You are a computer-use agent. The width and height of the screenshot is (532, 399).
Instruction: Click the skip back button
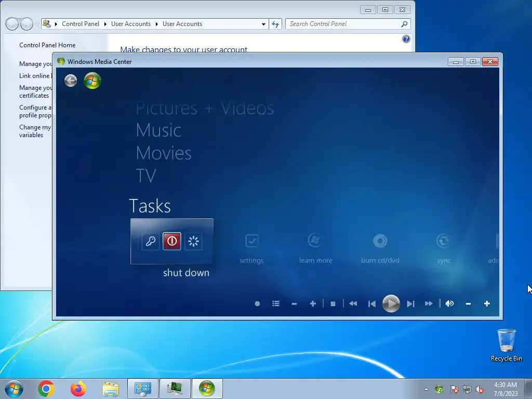click(x=372, y=303)
